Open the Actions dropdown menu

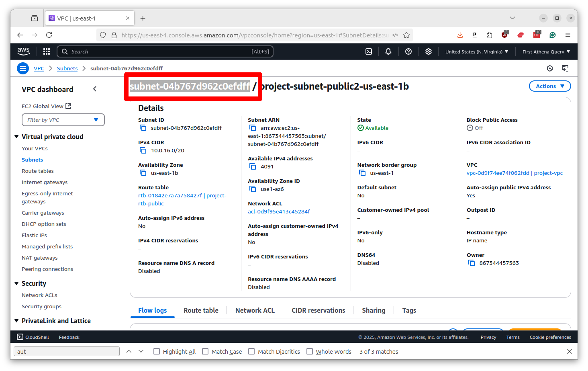point(549,86)
